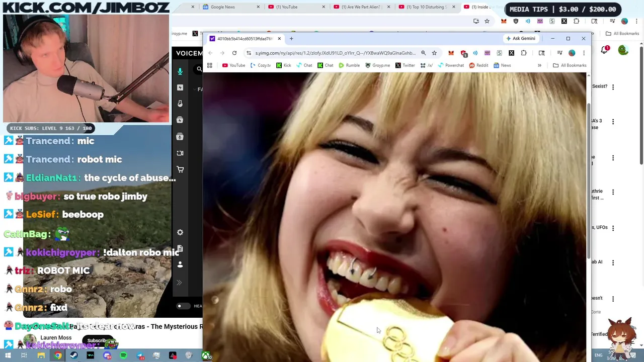
Task: Close the Google News tab
Action: tap(258, 7)
